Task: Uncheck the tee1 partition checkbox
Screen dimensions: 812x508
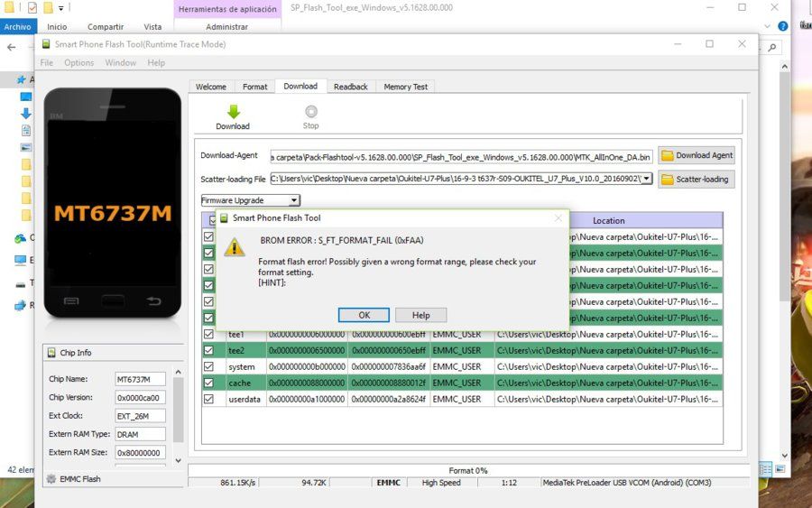Action: coord(208,334)
